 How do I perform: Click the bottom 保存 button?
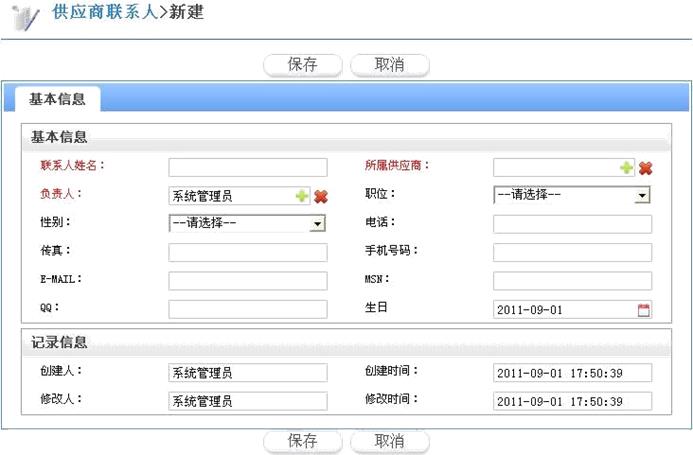tap(303, 441)
